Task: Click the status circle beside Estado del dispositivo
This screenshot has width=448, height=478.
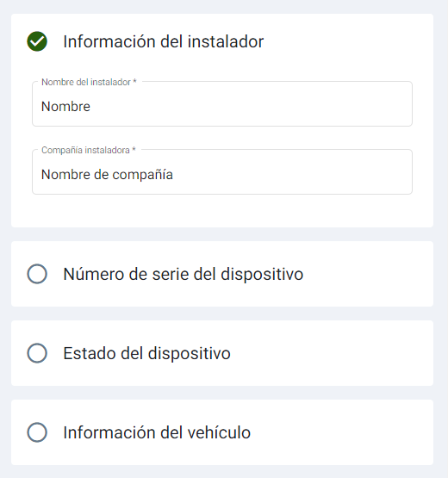Action: [x=37, y=353]
